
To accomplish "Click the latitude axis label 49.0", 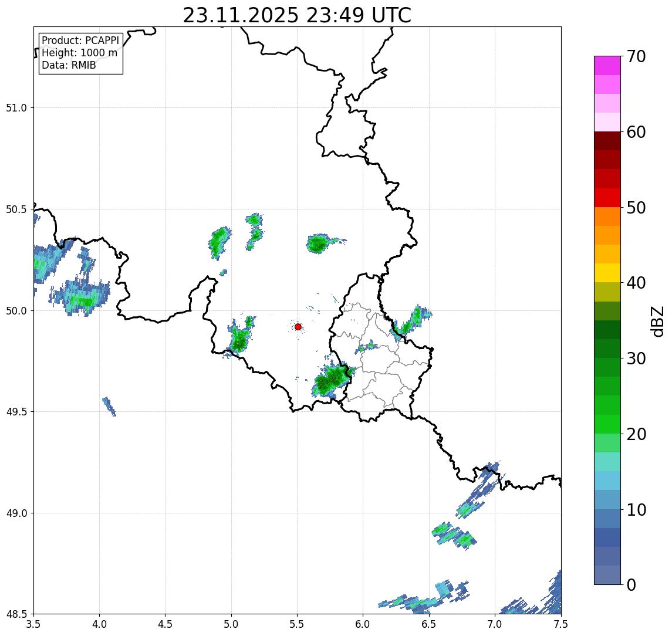I will pos(16,513).
